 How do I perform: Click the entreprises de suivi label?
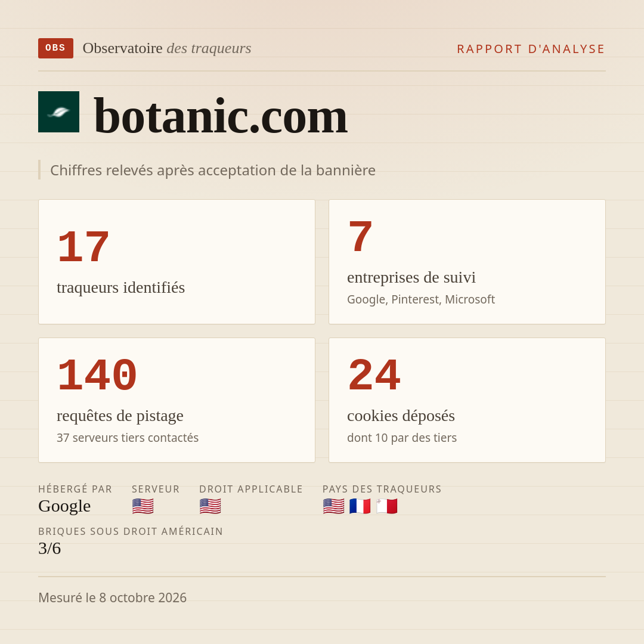click(x=411, y=277)
